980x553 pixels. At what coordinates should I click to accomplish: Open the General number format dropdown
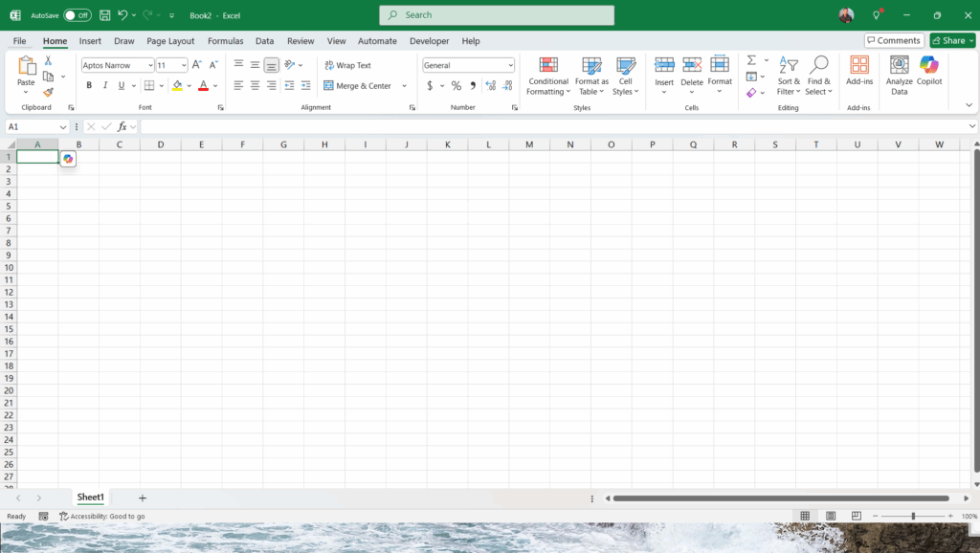point(510,65)
